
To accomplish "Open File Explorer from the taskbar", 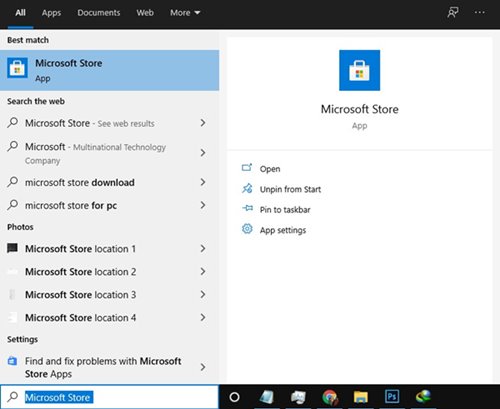I will point(361,397).
